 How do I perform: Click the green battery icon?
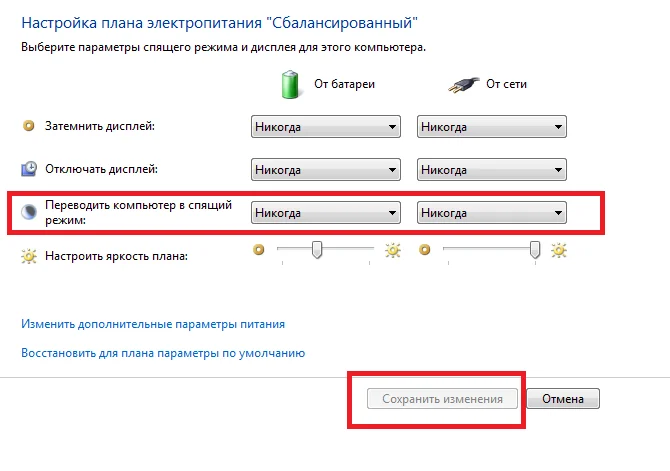(x=288, y=84)
